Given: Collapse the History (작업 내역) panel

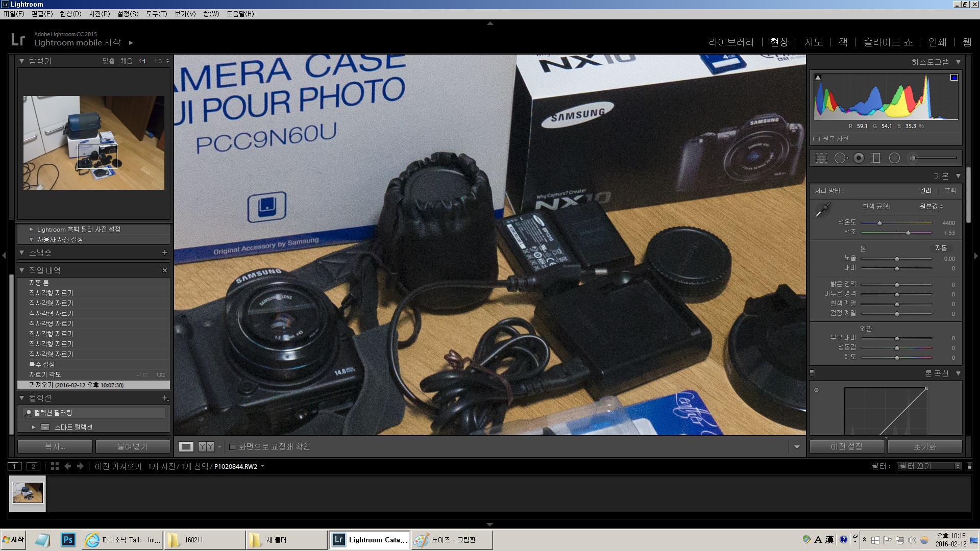Looking at the screenshot, I should click(x=21, y=270).
